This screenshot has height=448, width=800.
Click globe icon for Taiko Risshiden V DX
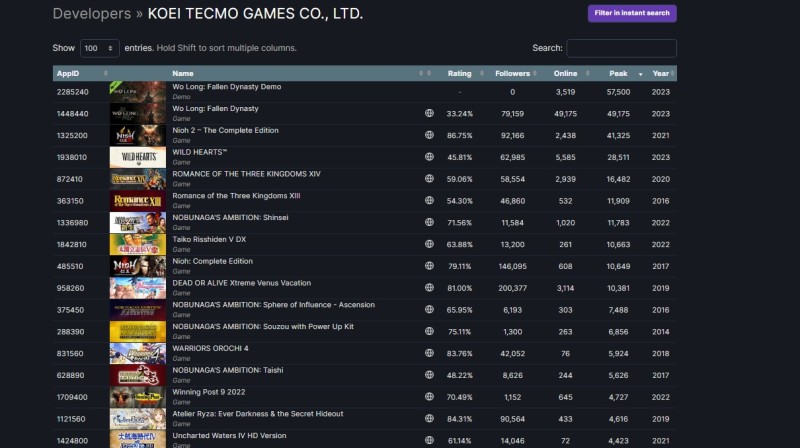pyautogui.click(x=429, y=244)
